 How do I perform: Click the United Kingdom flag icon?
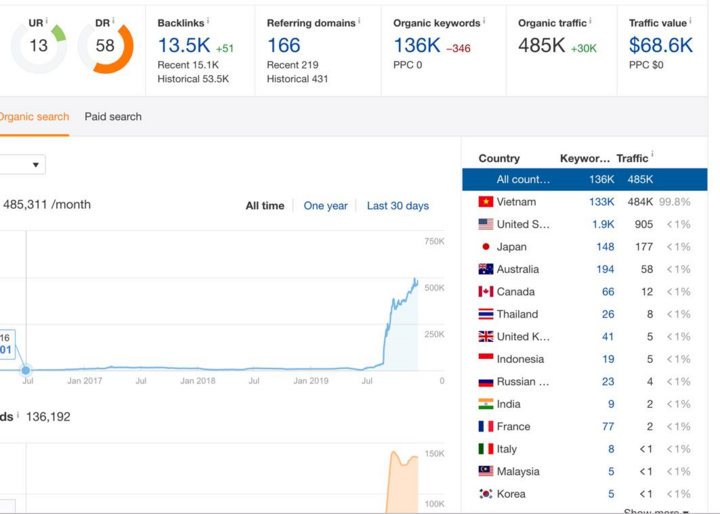coord(486,337)
